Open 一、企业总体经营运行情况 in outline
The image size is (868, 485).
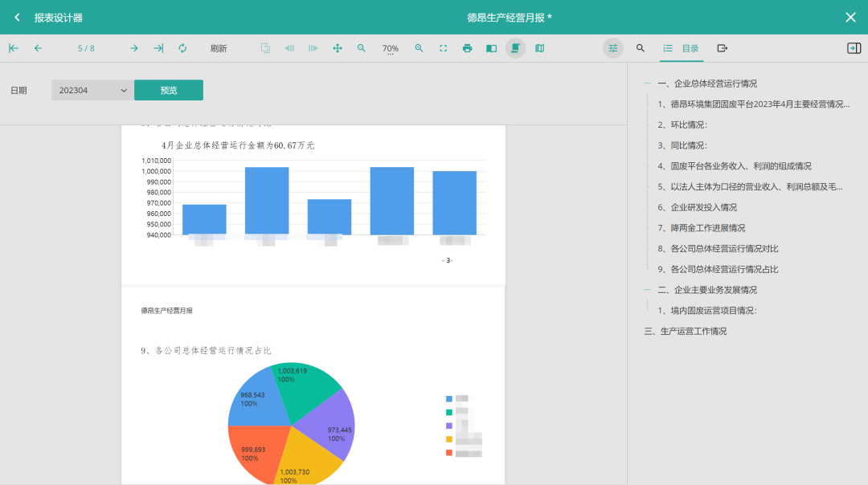pyautogui.click(x=707, y=84)
